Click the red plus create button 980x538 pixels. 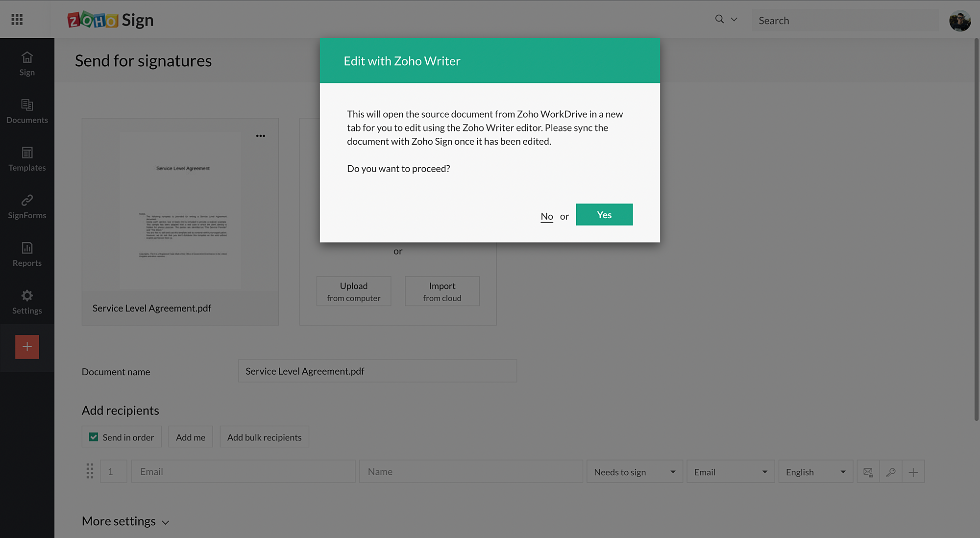(x=27, y=347)
